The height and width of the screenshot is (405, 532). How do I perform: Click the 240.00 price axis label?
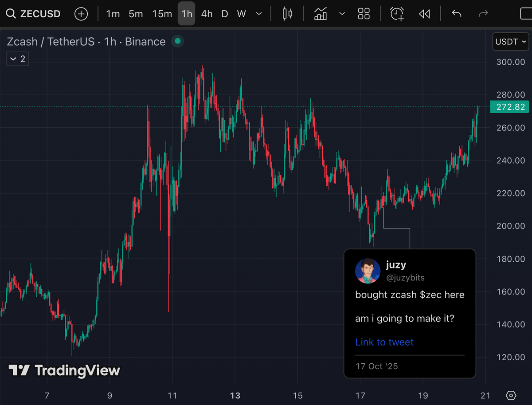click(x=510, y=161)
